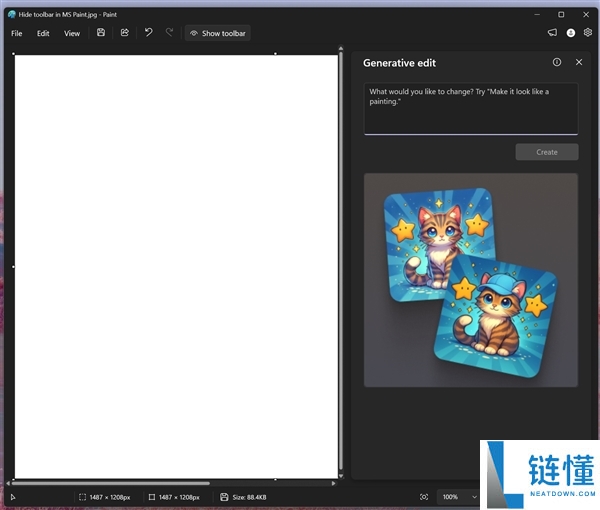Click the vertical canvas scrollbar
Viewport: 600px width, 510px height.
pyautogui.click(x=341, y=262)
